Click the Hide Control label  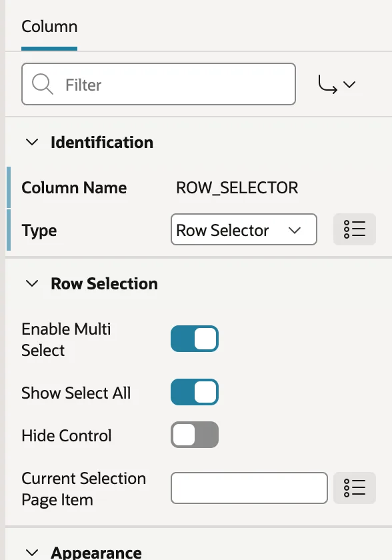(x=67, y=436)
